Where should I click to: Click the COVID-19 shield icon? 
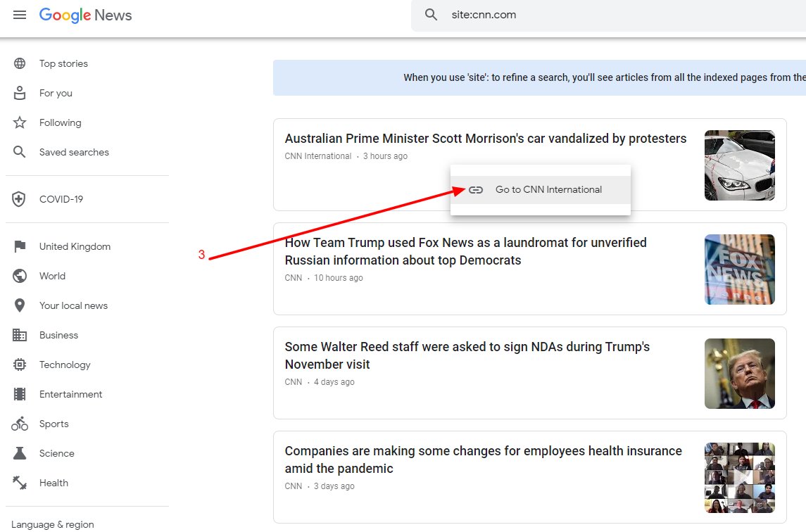click(19, 199)
